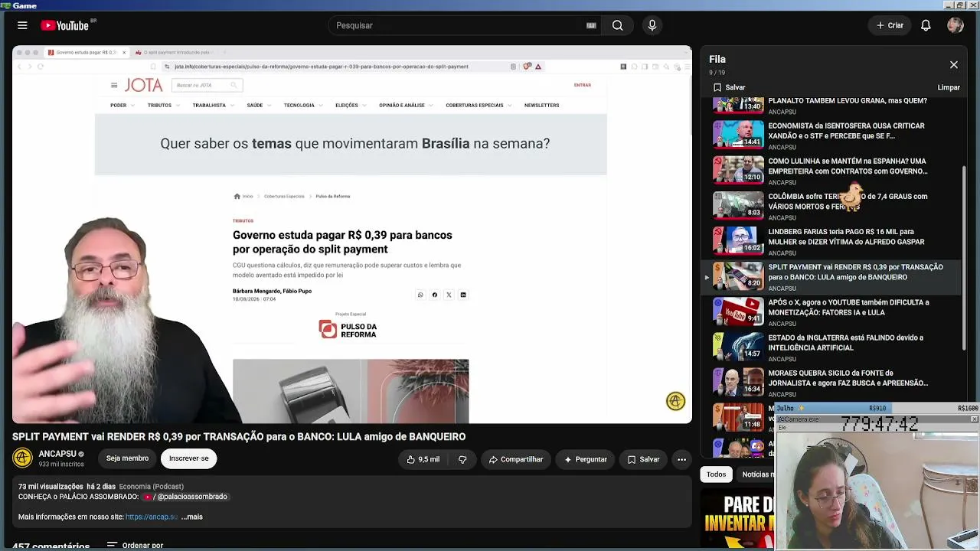This screenshot has width=980, height=551.
Task: Click the Criar button
Action: click(890, 25)
